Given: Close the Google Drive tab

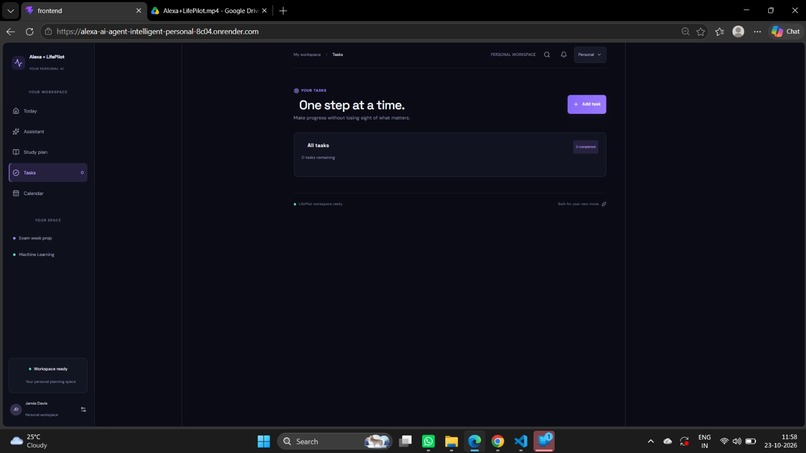Looking at the screenshot, I should 264,10.
